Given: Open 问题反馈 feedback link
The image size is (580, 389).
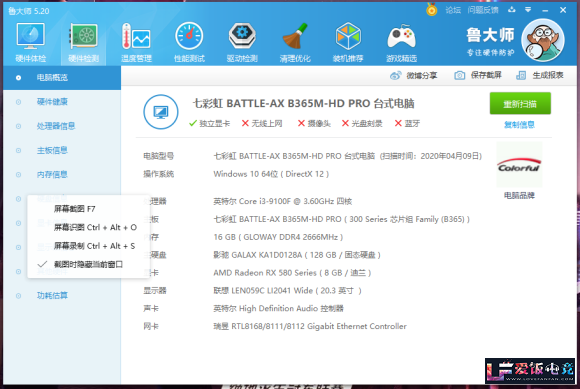Looking at the screenshot, I should tap(483, 10).
